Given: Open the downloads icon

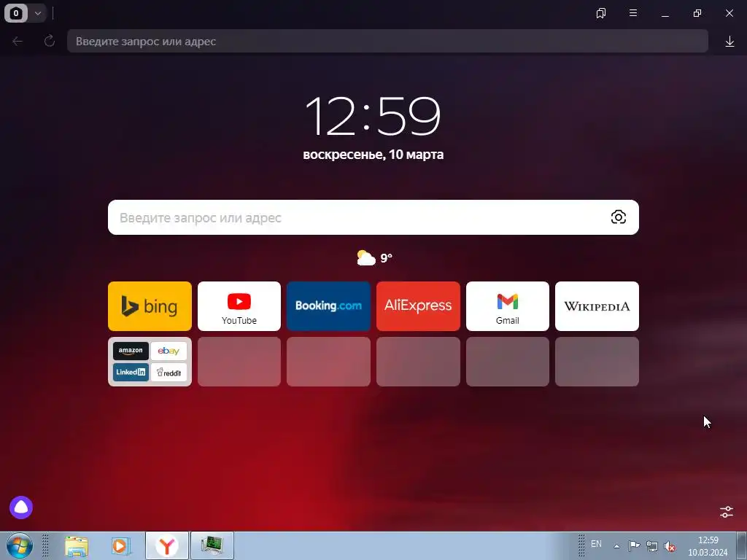Looking at the screenshot, I should coord(729,42).
